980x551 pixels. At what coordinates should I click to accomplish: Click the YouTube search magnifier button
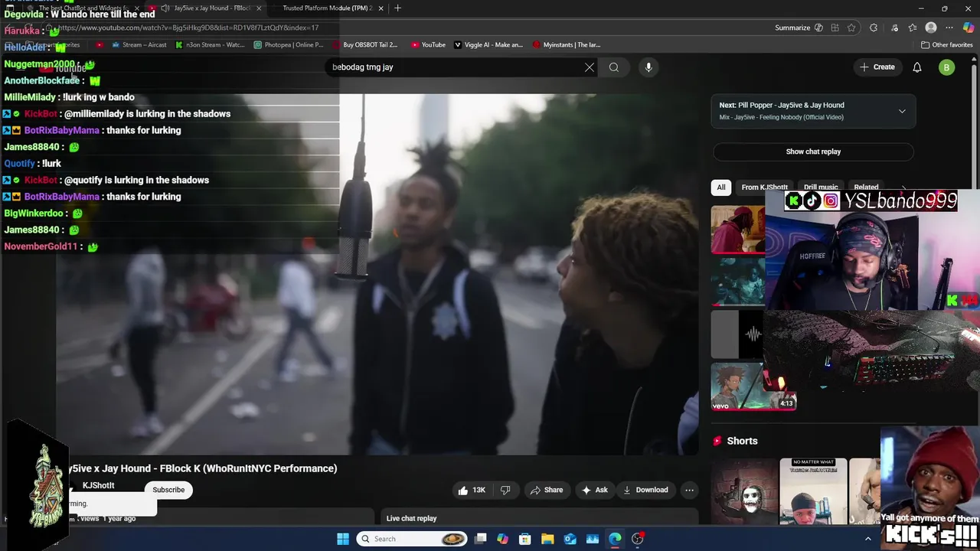pos(614,67)
